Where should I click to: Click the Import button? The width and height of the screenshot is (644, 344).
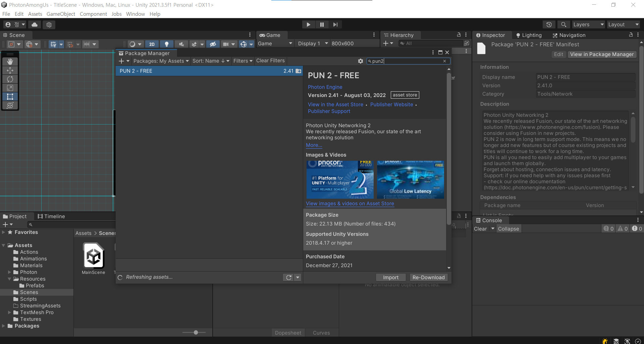tap(391, 277)
